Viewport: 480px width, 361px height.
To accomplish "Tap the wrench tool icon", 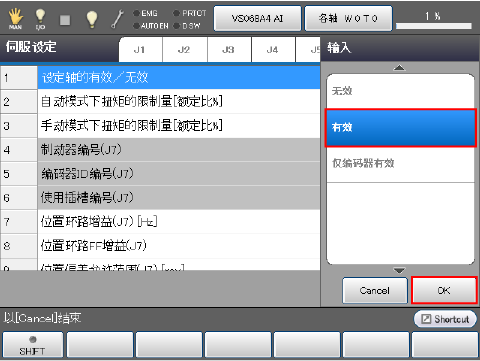I will pos(117,19).
